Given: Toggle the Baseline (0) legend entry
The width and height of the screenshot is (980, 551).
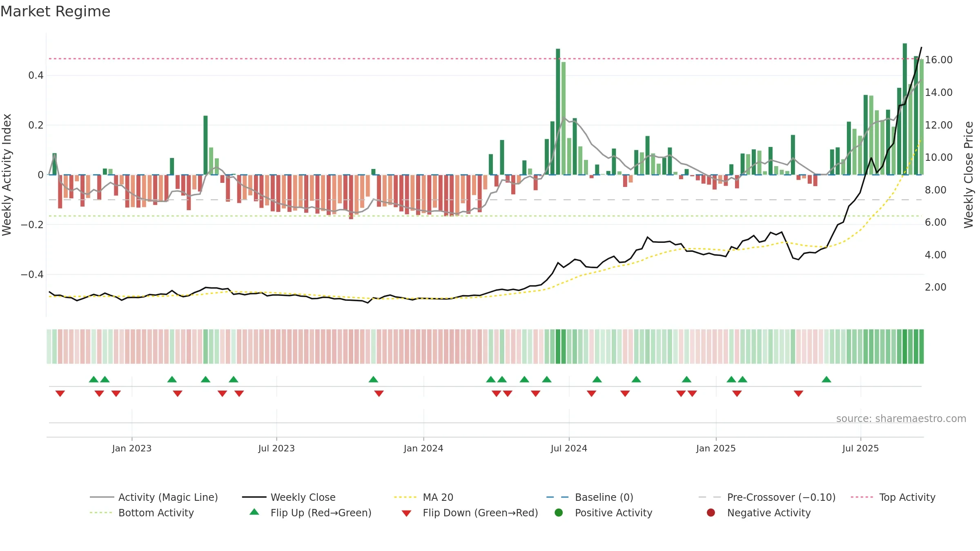Looking at the screenshot, I should point(590,497).
